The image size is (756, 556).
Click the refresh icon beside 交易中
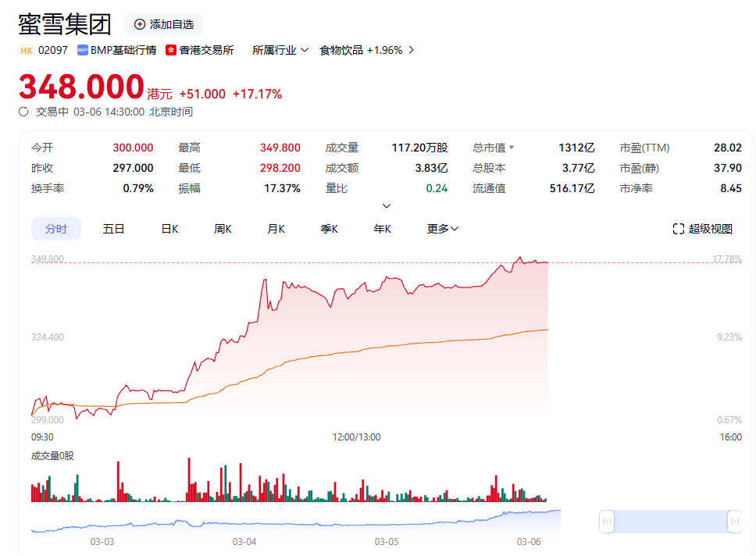click(x=23, y=112)
